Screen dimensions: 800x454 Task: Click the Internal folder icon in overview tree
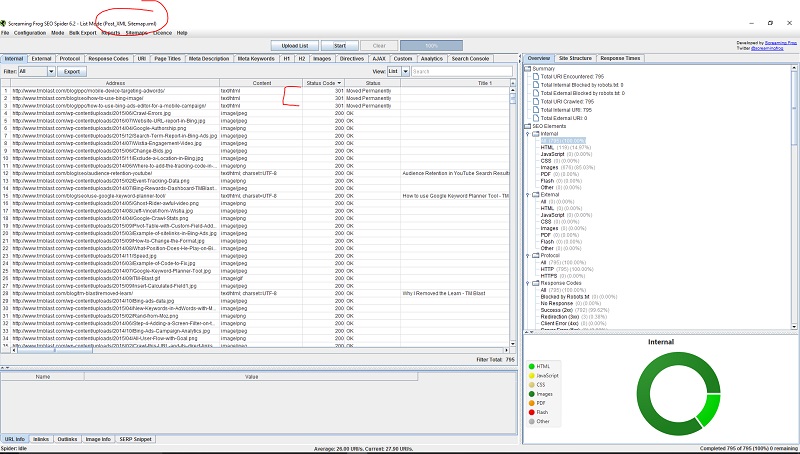[x=536, y=134]
